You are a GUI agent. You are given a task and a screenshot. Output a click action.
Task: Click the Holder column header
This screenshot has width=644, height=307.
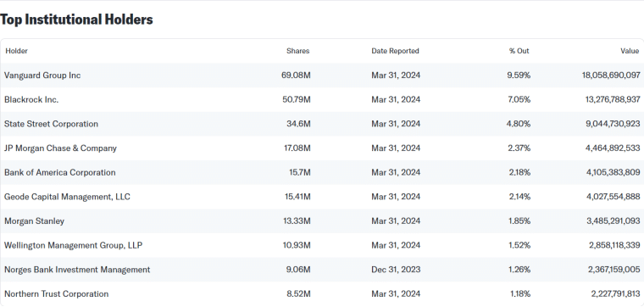[16, 51]
